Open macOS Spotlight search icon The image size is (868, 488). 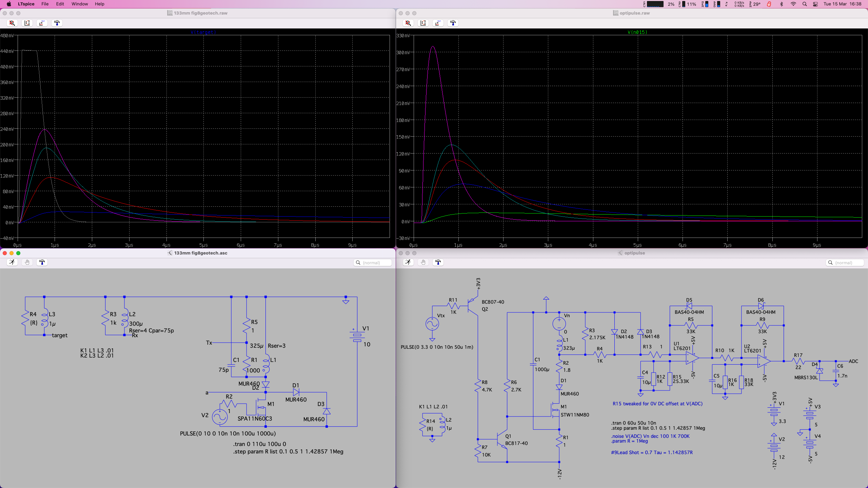tap(805, 4)
